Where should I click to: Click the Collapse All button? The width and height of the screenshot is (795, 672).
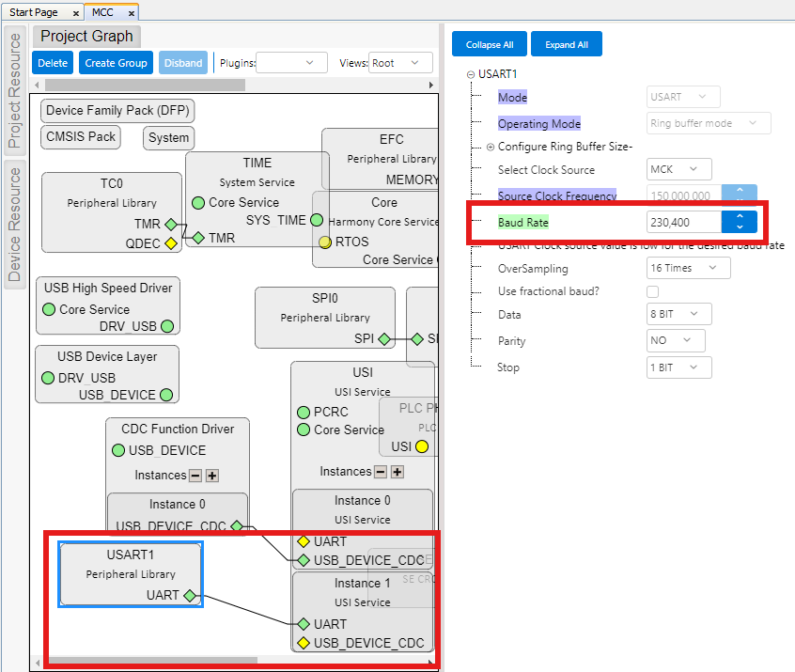click(x=489, y=44)
